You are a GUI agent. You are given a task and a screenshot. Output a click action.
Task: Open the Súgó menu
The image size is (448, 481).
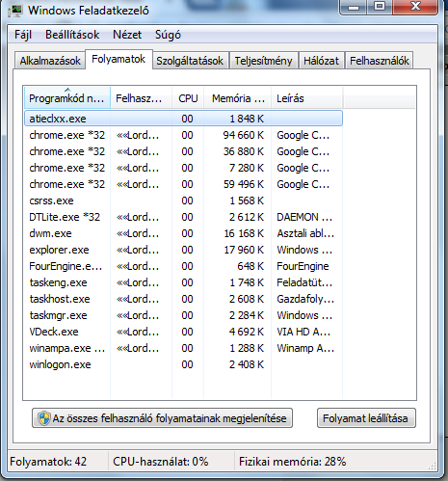(x=168, y=35)
